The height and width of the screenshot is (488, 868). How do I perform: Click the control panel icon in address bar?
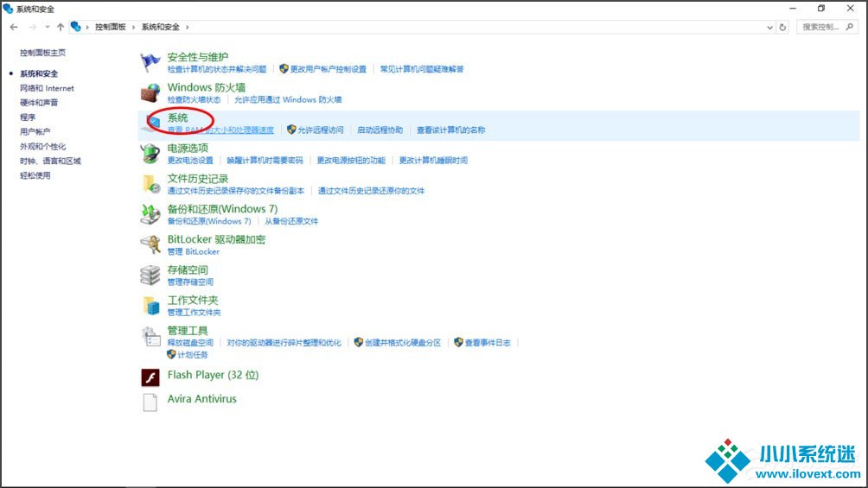point(76,27)
